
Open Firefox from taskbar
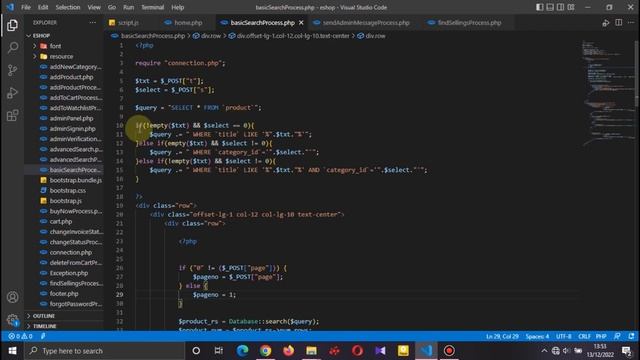289,351
